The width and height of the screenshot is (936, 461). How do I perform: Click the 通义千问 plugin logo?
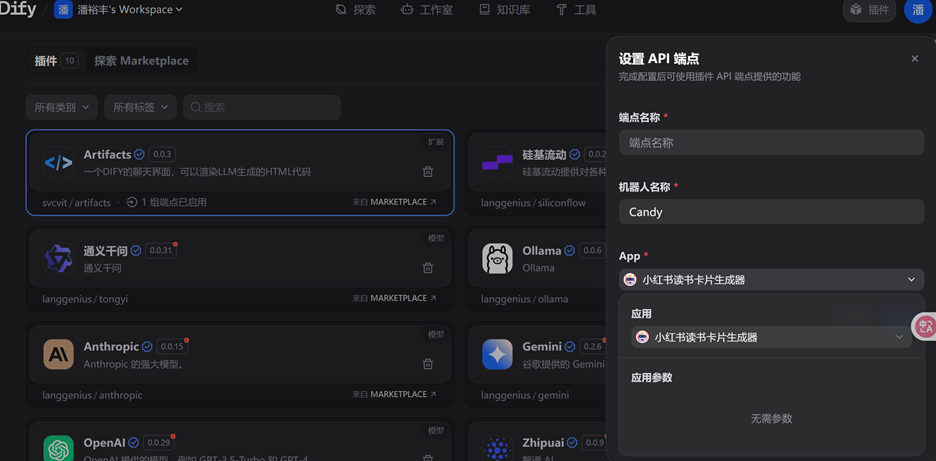(x=58, y=259)
